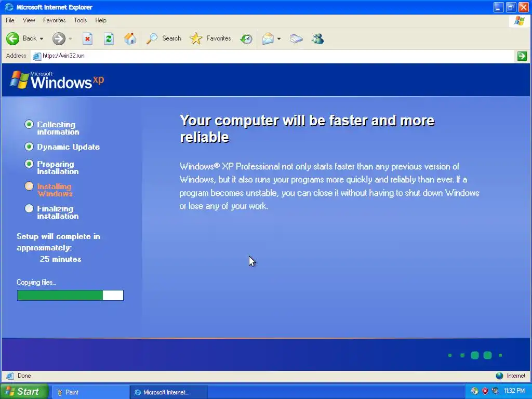
Task: Click the page icon in the address bar
Action: pos(37,56)
